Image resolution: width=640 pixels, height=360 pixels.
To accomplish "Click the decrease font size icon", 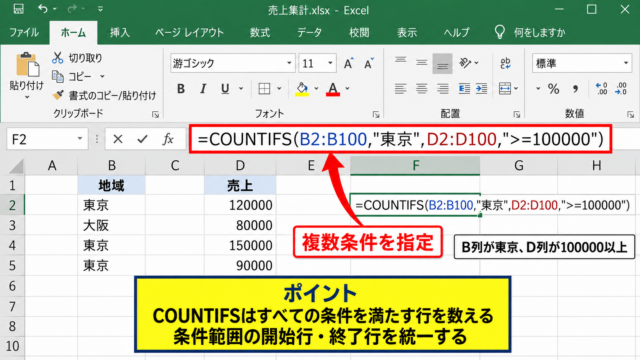I will pos(369,63).
